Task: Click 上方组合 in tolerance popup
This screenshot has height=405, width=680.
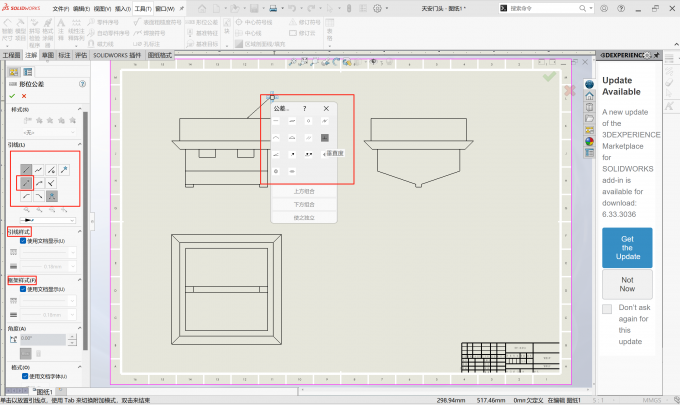Action: 304,191
